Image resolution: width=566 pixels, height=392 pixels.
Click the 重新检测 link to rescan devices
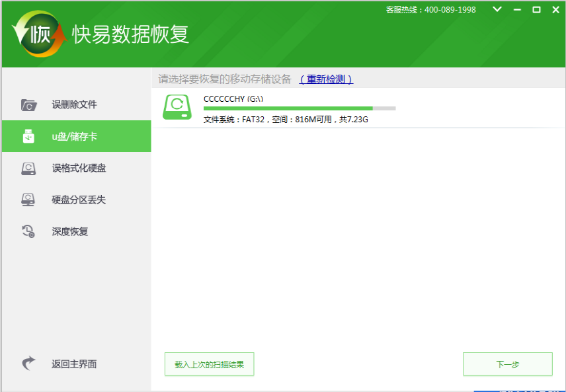(x=326, y=79)
